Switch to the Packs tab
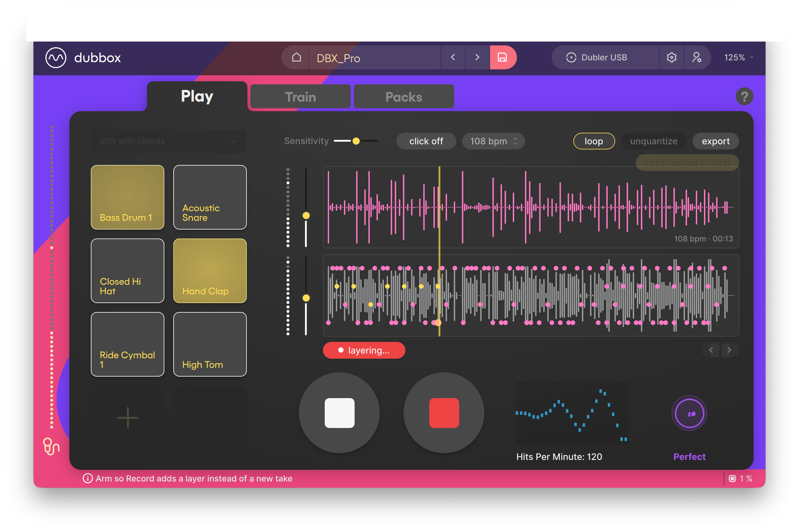The height and width of the screenshot is (532, 799). 404,97
